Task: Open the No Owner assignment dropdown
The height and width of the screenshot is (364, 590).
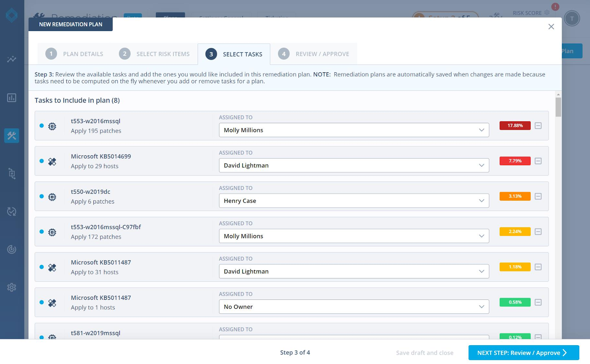Action: pos(354,307)
